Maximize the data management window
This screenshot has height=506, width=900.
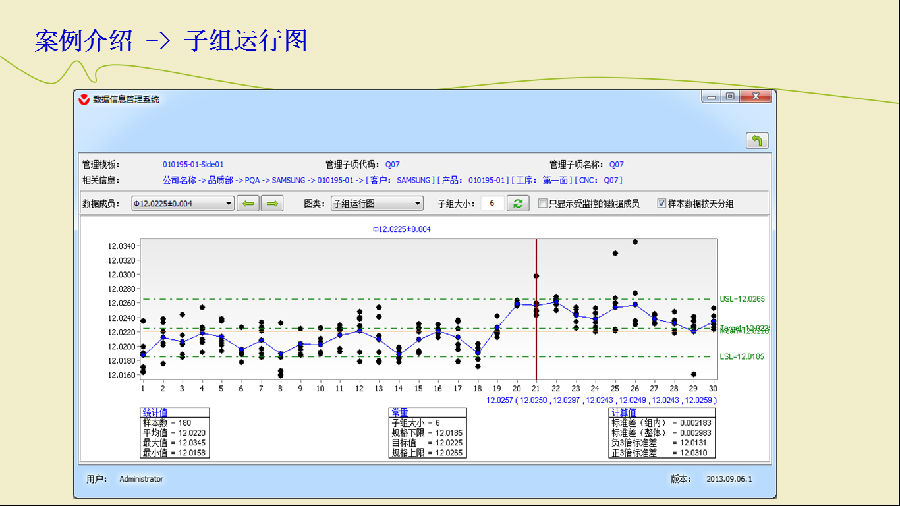(731, 97)
